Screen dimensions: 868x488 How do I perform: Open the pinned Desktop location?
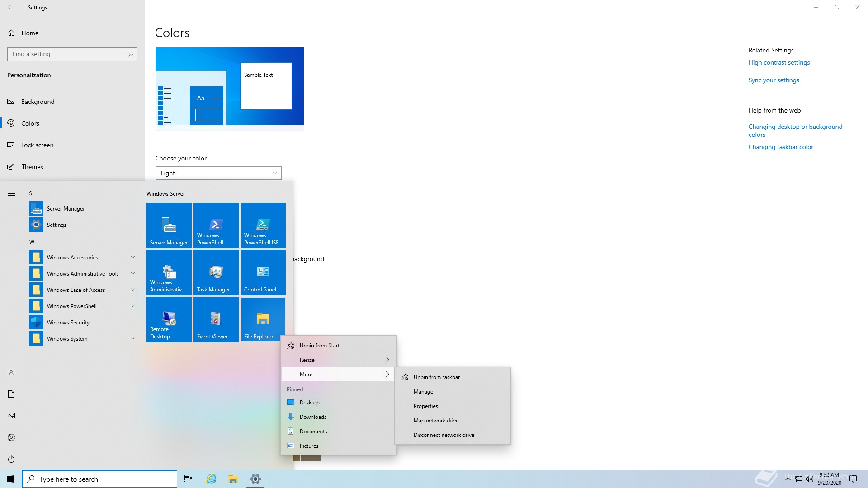click(338, 403)
